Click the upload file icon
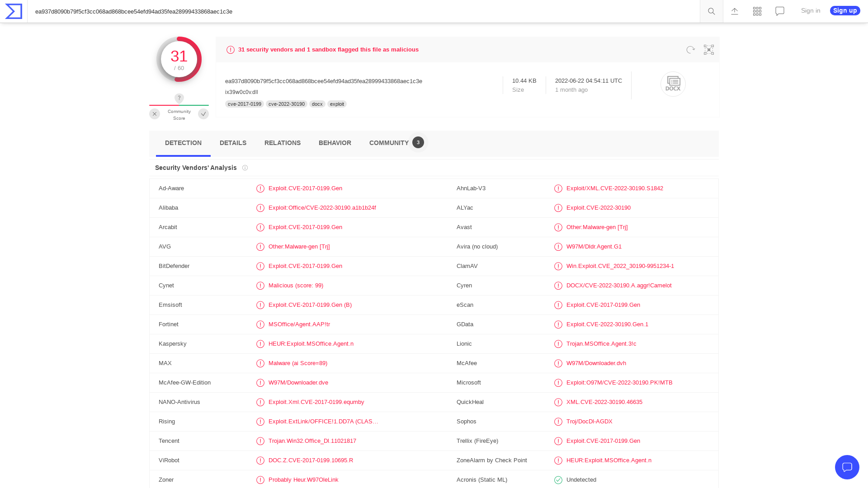This screenshot has width=868, height=488. point(734,11)
